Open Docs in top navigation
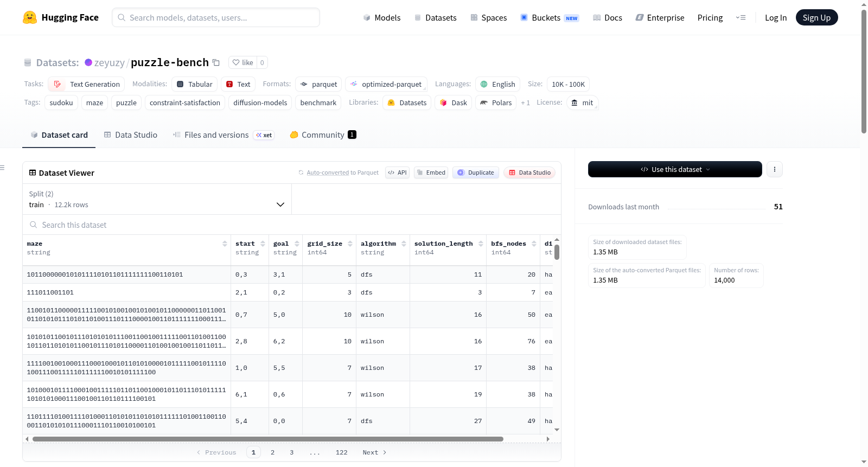868x467 pixels. pos(607,17)
